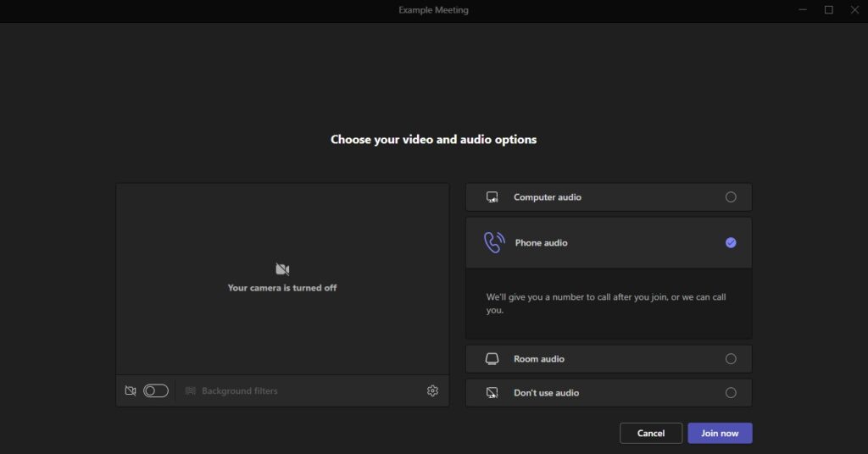The image size is (868, 454).
Task: Click the Computer audio monitor icon
Action: tap(492, 197)
